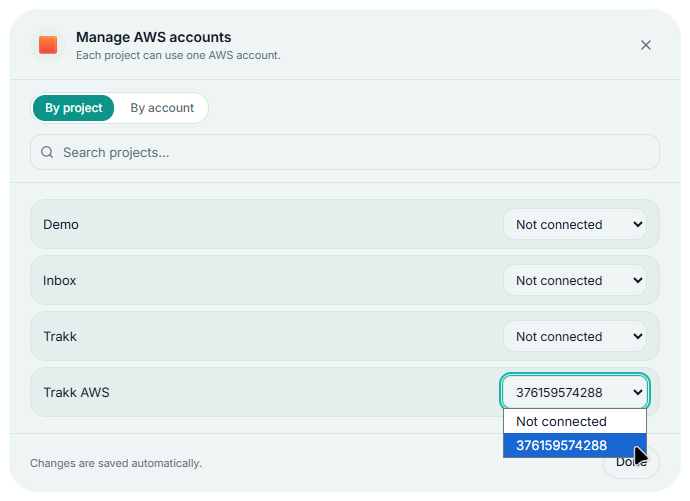Click the Trakk project name
The image size is (690, 501).
point(60,336)
